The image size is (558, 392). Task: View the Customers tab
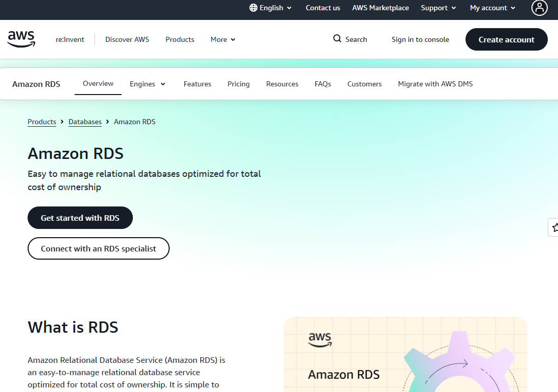pyautogui.click(x=364, y=84)
